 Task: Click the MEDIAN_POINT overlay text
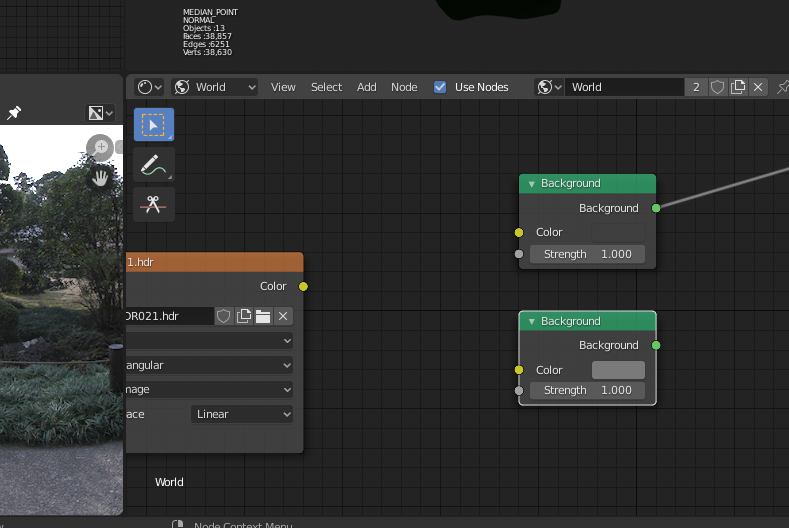tap(210, 12)
